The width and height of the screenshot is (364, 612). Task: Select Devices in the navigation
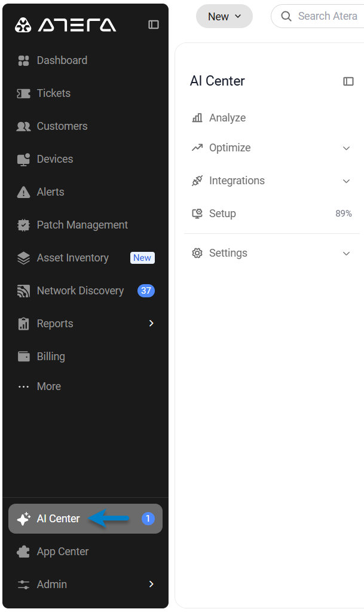(55, 159)
